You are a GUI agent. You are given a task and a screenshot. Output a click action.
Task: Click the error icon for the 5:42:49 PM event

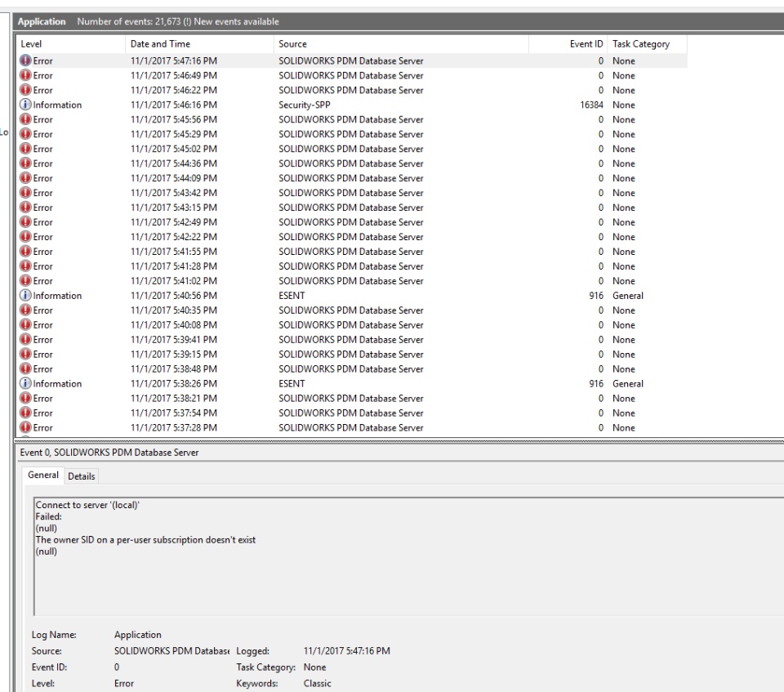(25, 222)
